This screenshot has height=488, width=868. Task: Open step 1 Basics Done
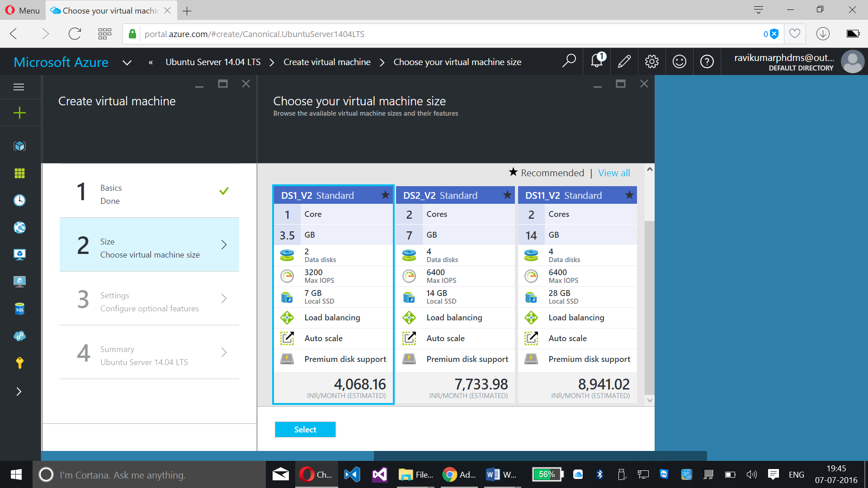click(149, 191)
